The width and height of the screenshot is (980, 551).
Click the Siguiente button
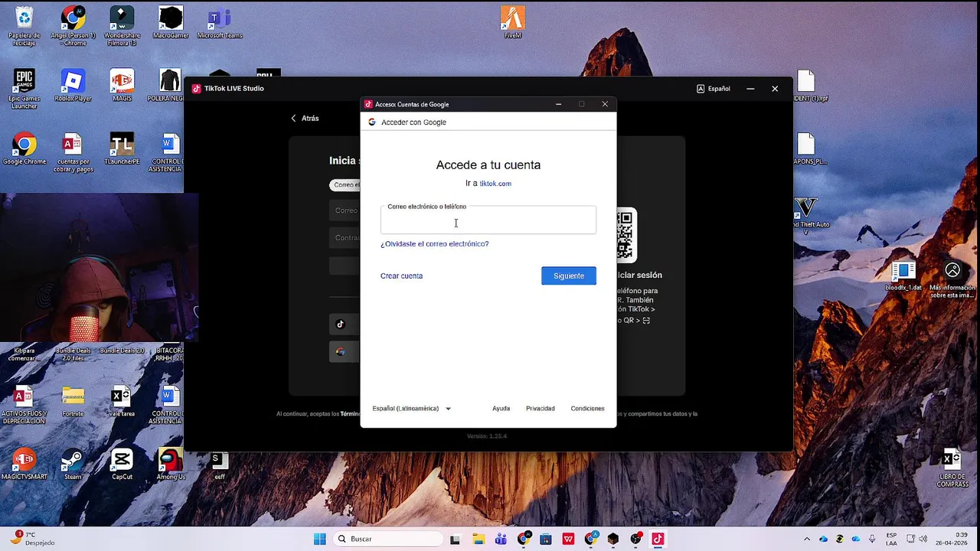point(568,275)
